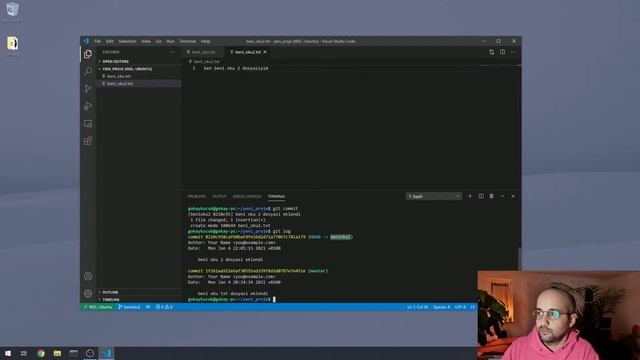
Task: Click Synchronize Changes icon in status bar
Action: (148, 307)
